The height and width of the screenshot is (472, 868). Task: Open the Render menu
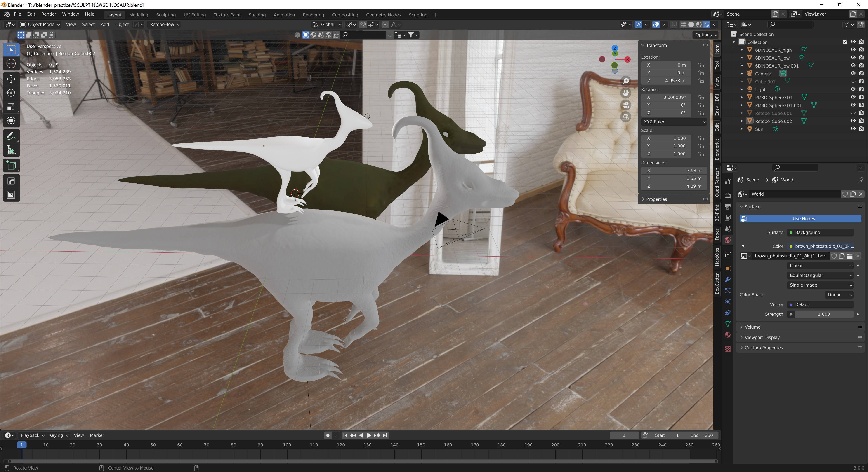coord(49,14)
